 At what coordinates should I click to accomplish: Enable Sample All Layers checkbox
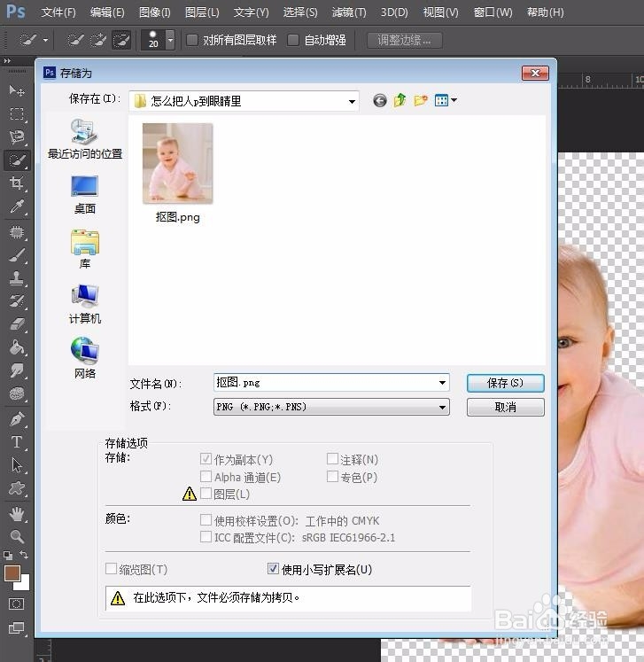tap(192, 40)
